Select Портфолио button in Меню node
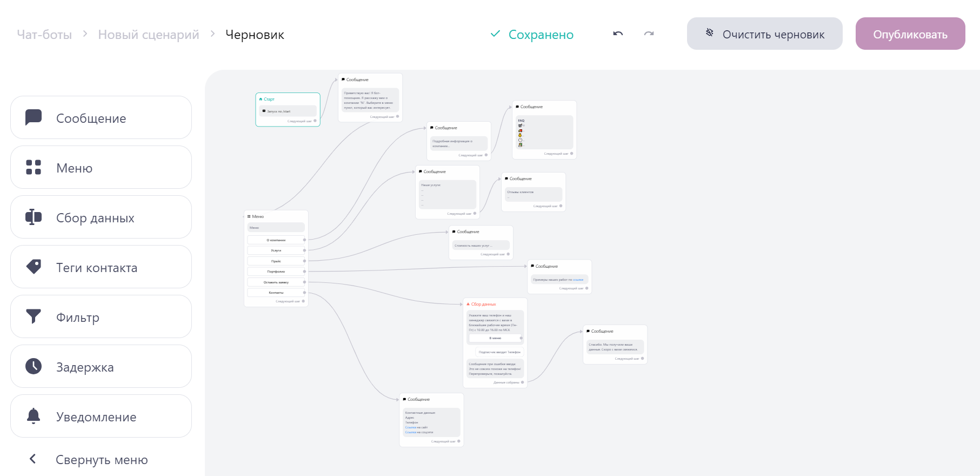980x476 pixels. pos(276,272)
